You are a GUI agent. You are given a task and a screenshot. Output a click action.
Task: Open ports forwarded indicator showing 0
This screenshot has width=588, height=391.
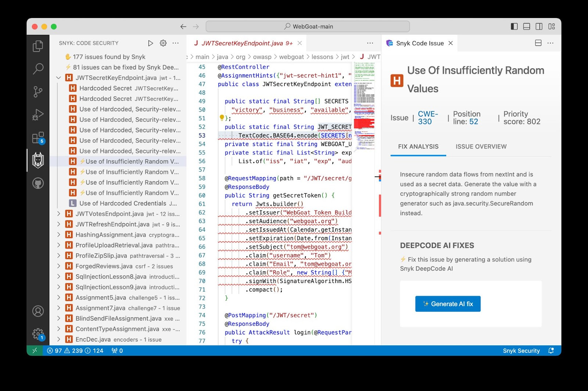[117, 351]
